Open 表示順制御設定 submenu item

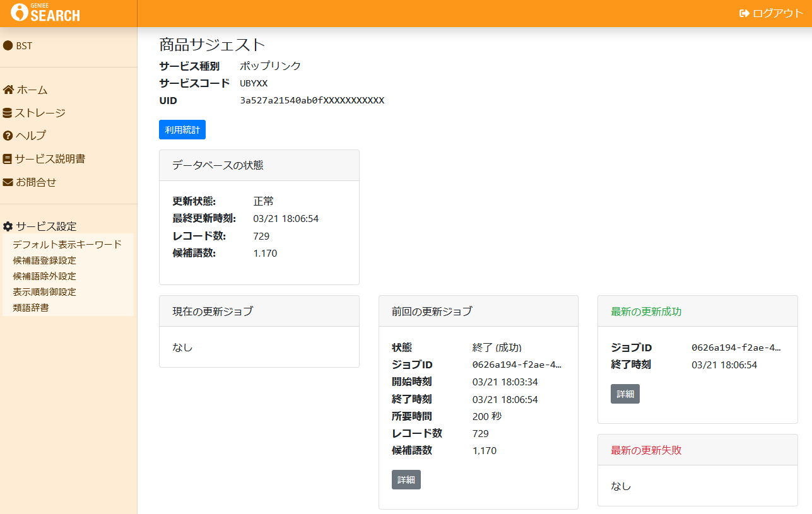click(44, 292)
